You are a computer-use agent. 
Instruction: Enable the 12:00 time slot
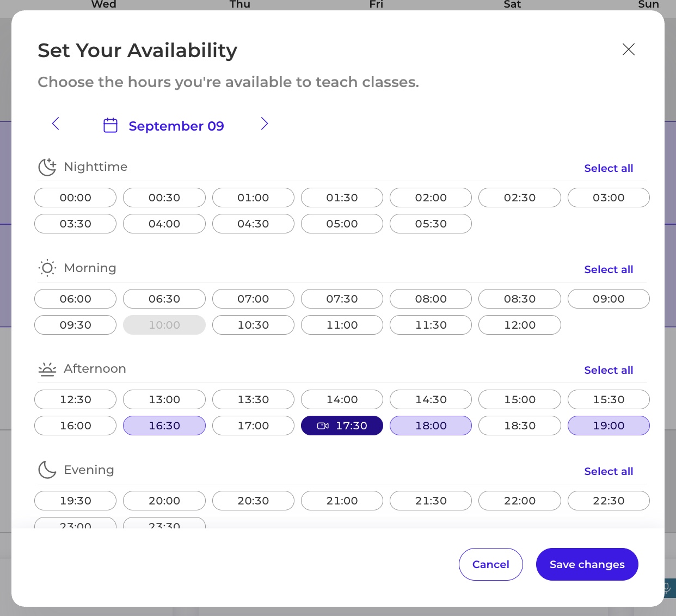click(520, 325)
